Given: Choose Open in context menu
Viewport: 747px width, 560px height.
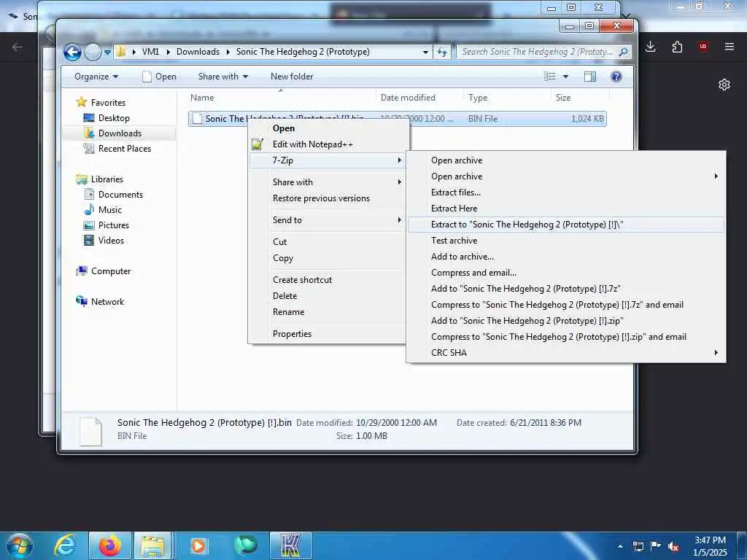Looking at the screenshot, I should tap(329, 128).
